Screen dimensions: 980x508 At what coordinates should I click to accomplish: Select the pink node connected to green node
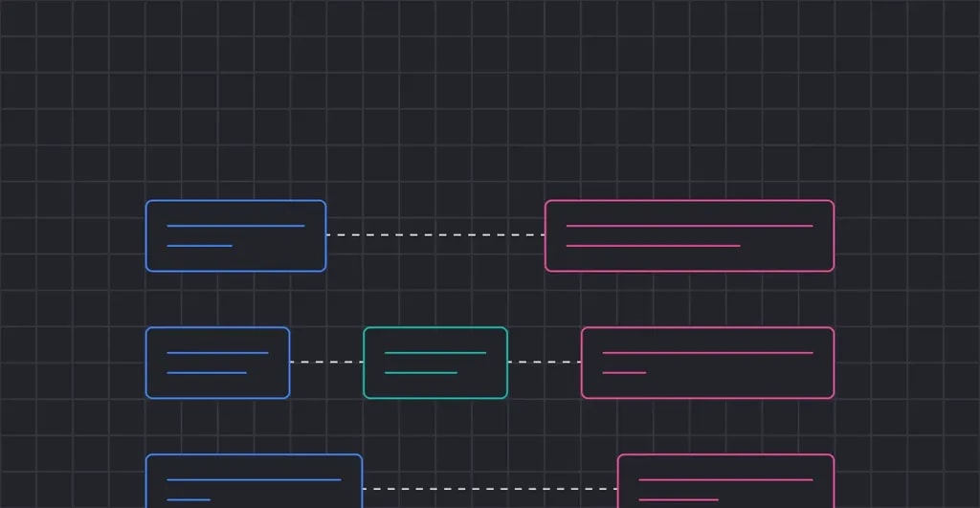pos(707,363)
